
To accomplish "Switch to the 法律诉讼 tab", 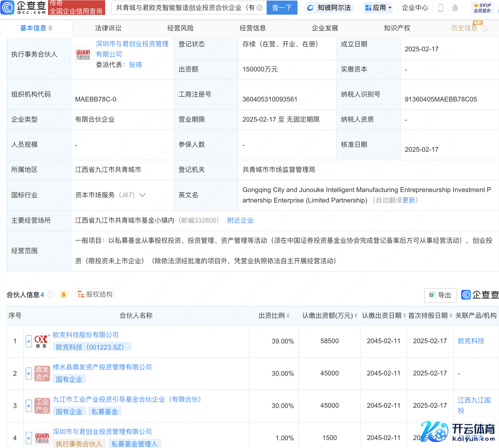I will pos(108,28).
